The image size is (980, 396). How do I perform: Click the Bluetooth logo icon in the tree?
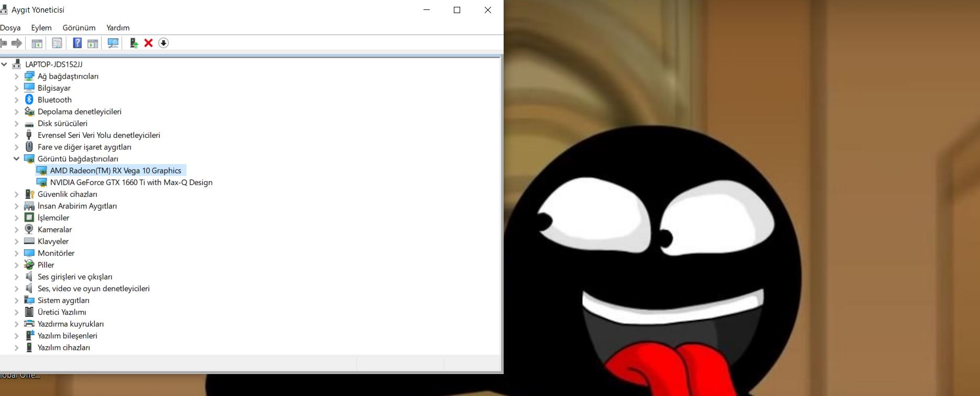click(29, 100)
